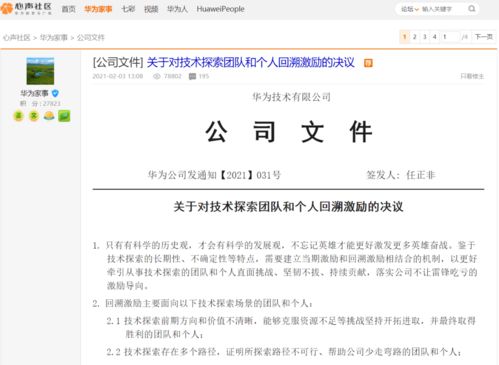The height and width of the screenshot is (365, 499).
Task: Click the eye view-count icon
Action: tap(157, 76)
